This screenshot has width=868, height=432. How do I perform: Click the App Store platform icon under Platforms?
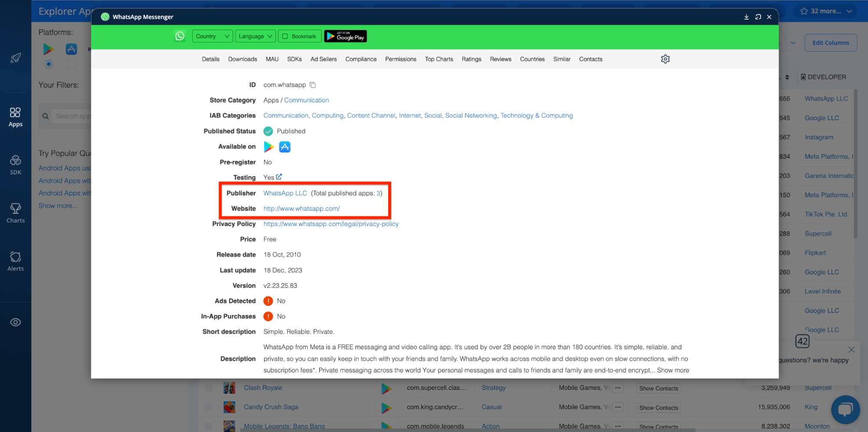pos(71,49)
